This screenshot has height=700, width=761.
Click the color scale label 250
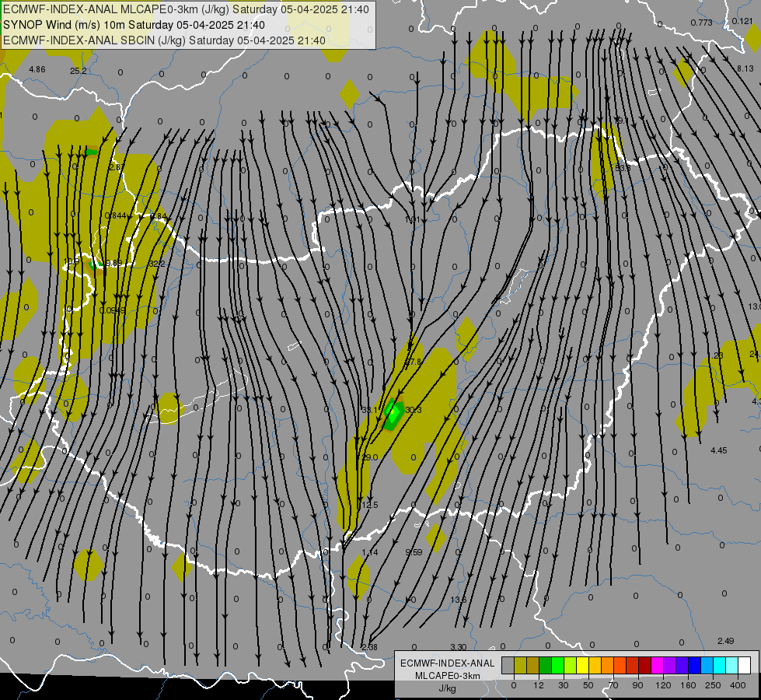point(713,685)
